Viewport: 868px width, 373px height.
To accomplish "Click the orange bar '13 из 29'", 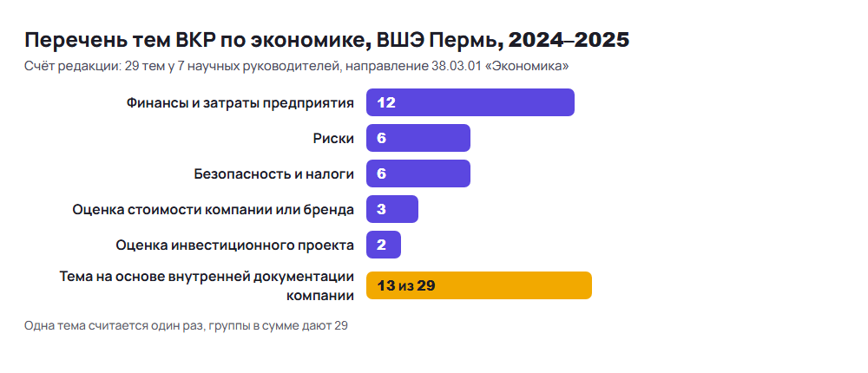I will coord(479,285).
